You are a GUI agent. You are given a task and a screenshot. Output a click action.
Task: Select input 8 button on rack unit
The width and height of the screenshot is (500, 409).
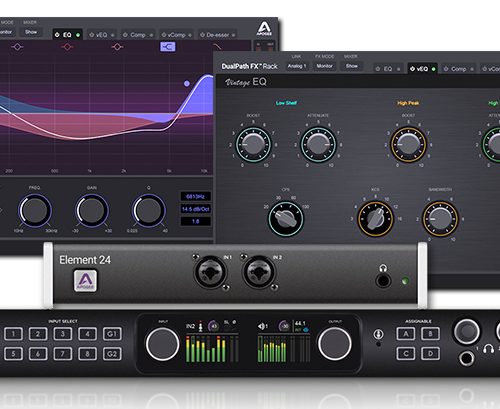(87, 354)
